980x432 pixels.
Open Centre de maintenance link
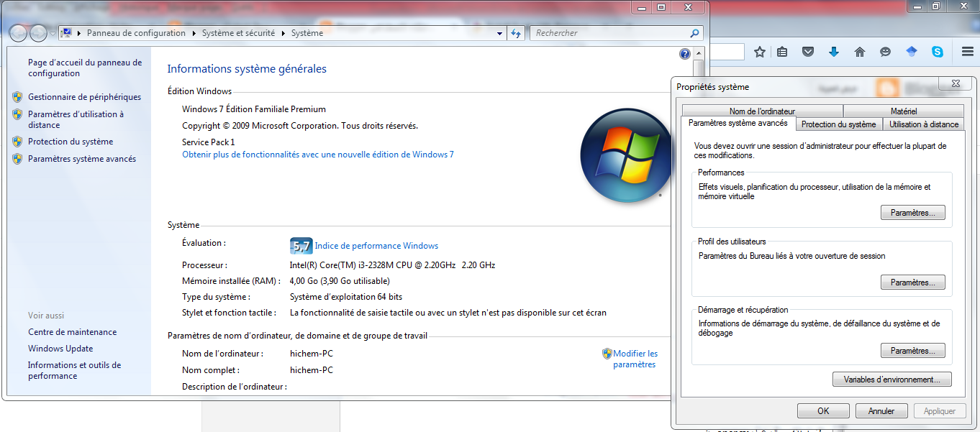point(72,332)
